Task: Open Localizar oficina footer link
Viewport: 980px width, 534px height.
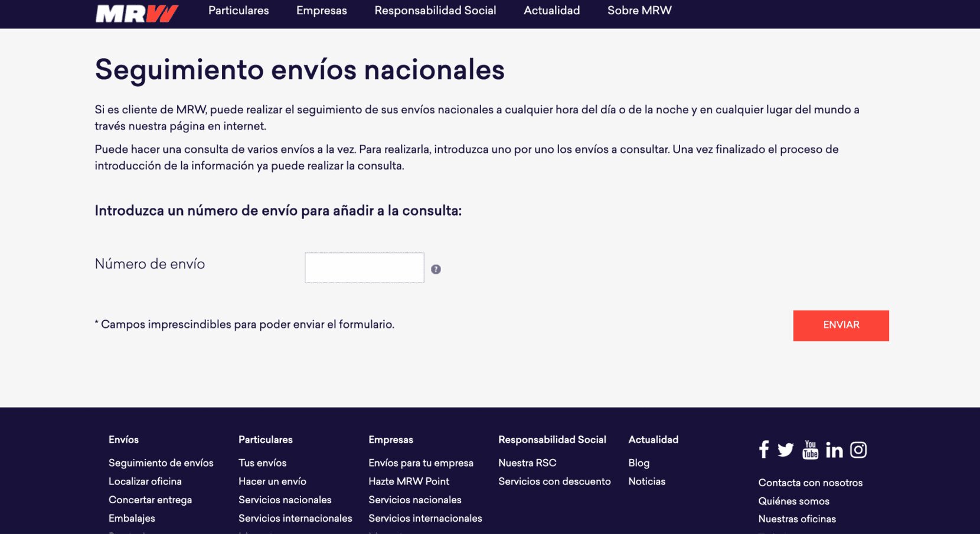Action: click(x=145, y=481)
